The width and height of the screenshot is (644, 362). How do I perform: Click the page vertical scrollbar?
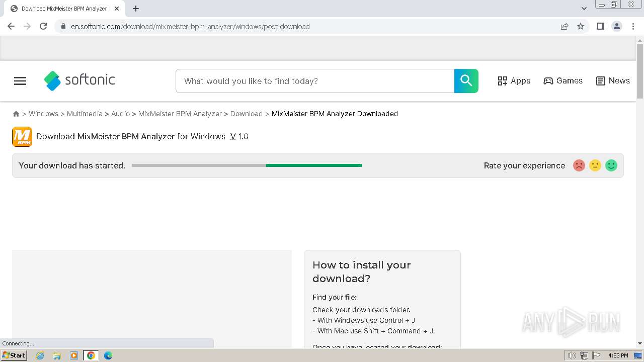[x=640, y=71]
